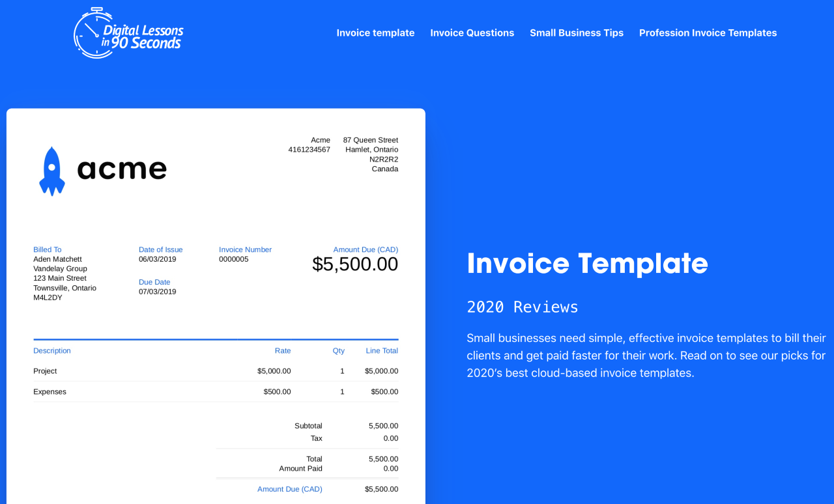Click sender postal code N2R2R2
The height and width of the screenshot is (504, 834).
coord(384,160)
